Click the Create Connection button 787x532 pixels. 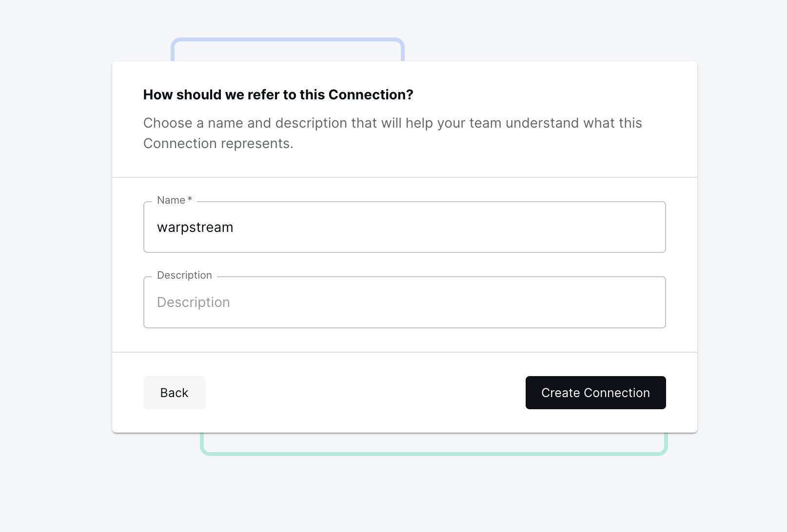(595, 393)
